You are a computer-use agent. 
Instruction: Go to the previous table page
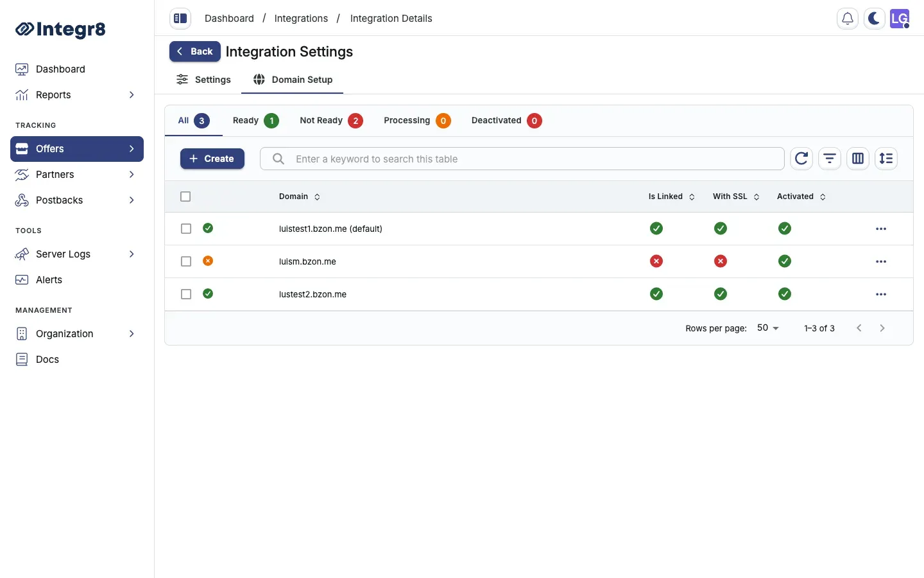tap(859, 328)
